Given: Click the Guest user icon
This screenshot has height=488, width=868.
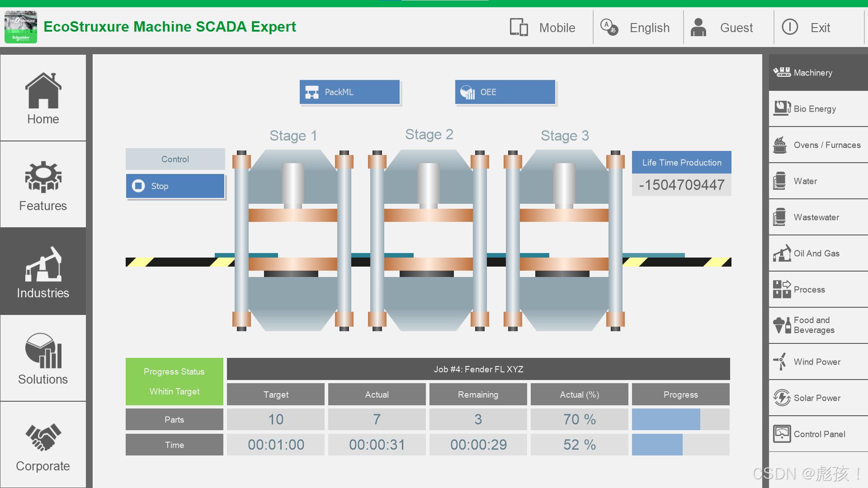Looking at the screenshot, I should tap(698, 27).
